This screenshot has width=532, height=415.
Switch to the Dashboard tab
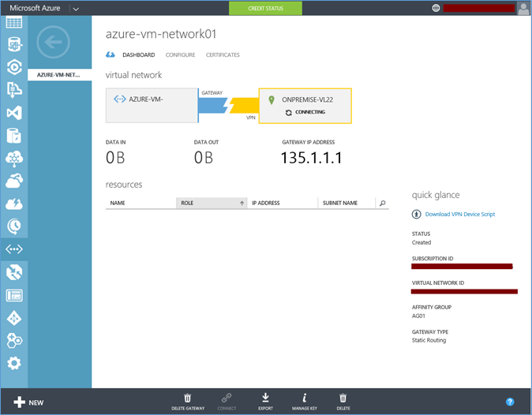click(139, 55)
